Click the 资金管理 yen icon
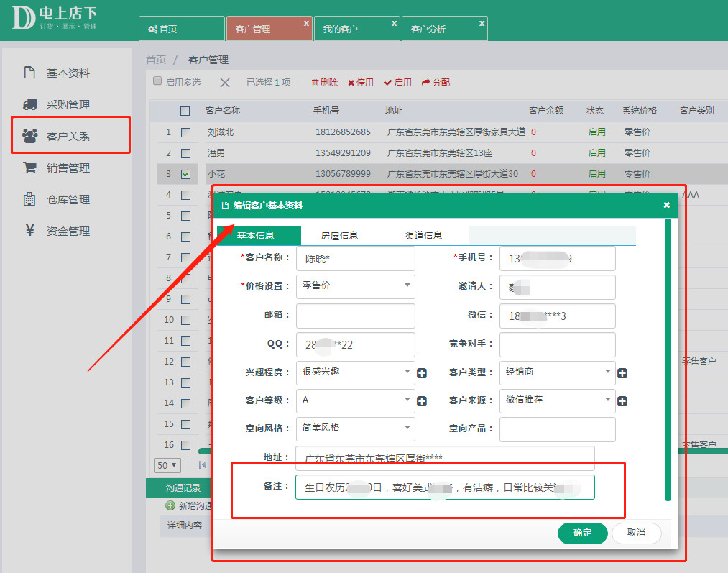The height and width of the screenshot is (573, 728). tap(29, 231)
